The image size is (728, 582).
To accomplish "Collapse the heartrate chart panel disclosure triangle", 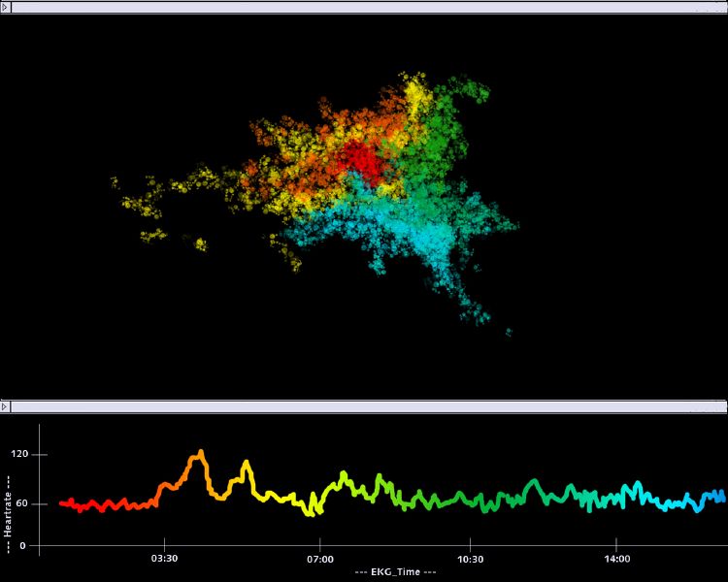I will 5,405.
